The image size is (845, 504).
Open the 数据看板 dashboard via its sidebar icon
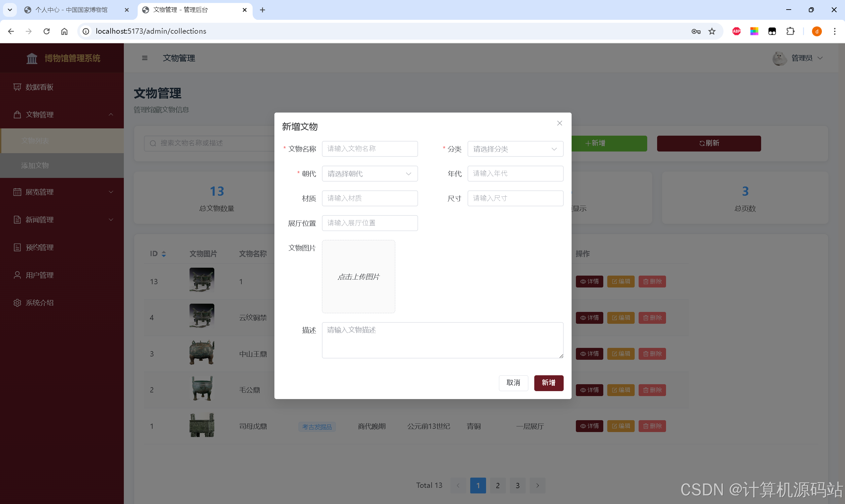(17, 87)
